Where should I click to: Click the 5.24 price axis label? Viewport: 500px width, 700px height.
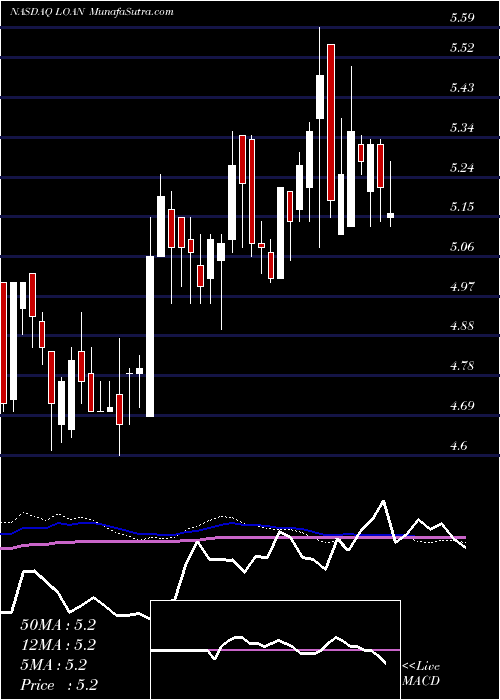click(x=462, y=168)
